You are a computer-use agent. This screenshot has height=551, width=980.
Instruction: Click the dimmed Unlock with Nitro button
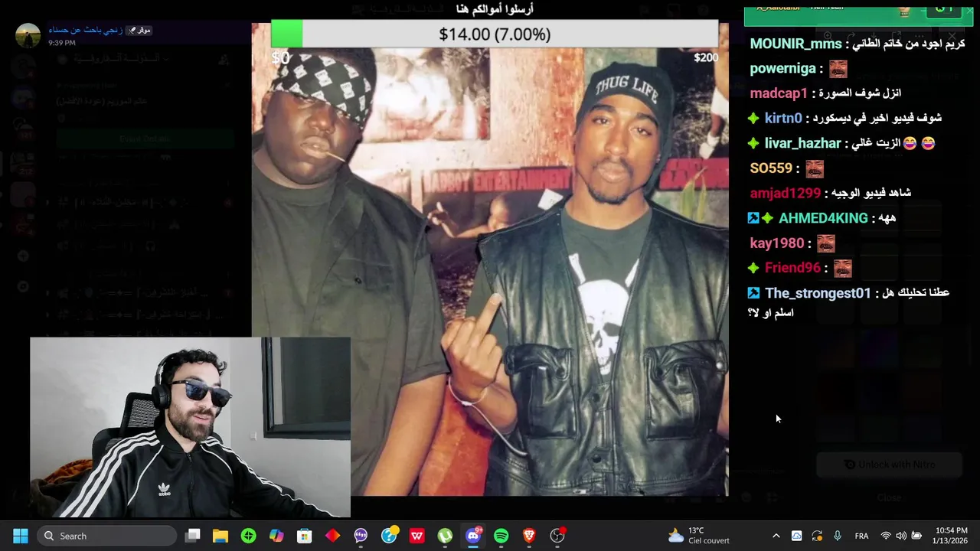889,465
